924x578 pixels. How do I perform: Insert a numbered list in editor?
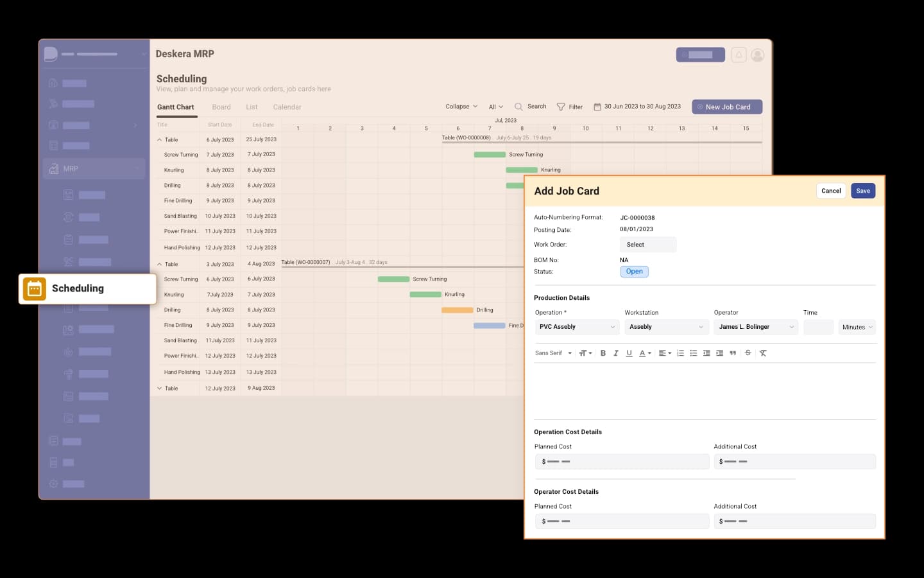tap(680, 353)
